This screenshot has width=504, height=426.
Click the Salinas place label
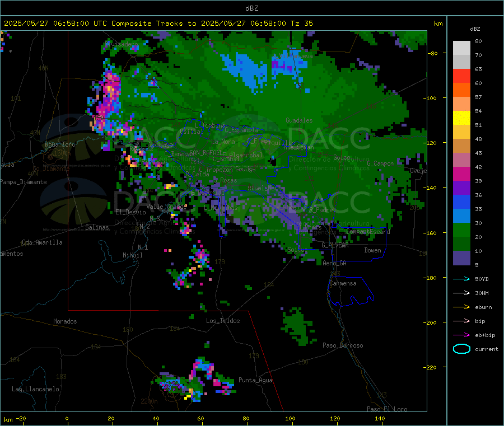(97, 227)
